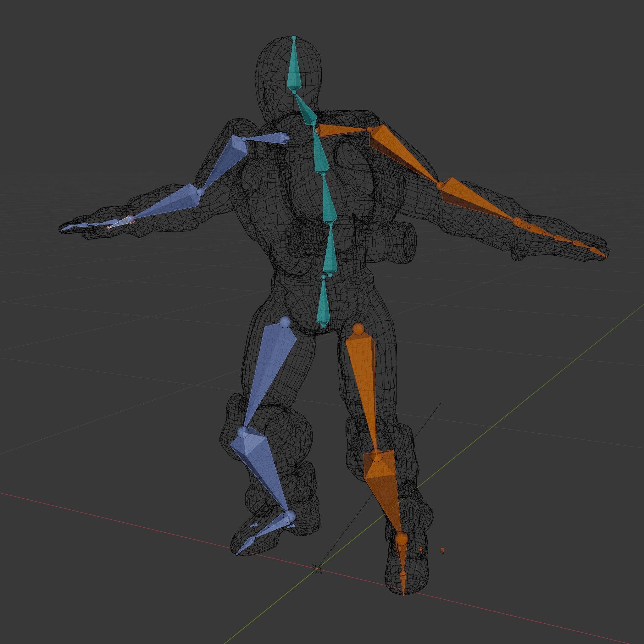
Task: Click the tip joint atop the head bone
Action: click(x=294, y=38)
